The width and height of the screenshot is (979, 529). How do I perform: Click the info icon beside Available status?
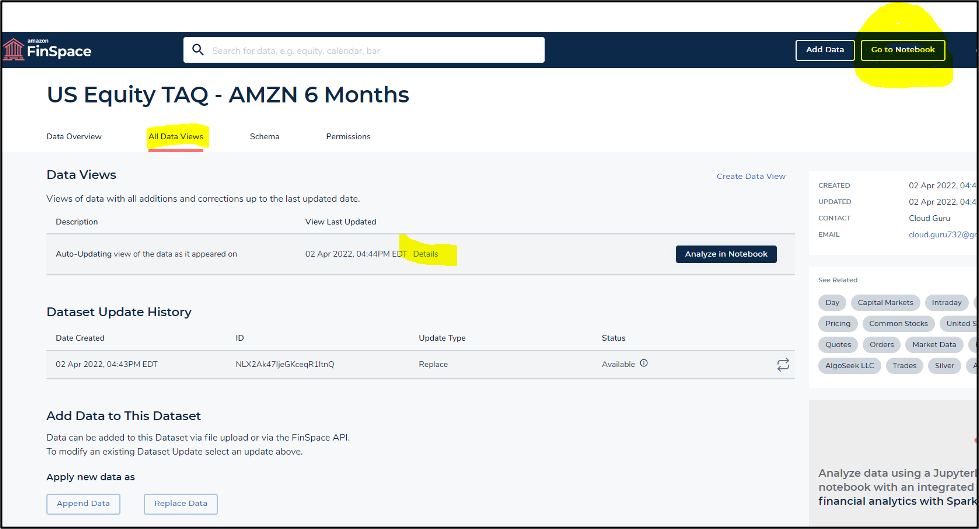tap(644, 363)
